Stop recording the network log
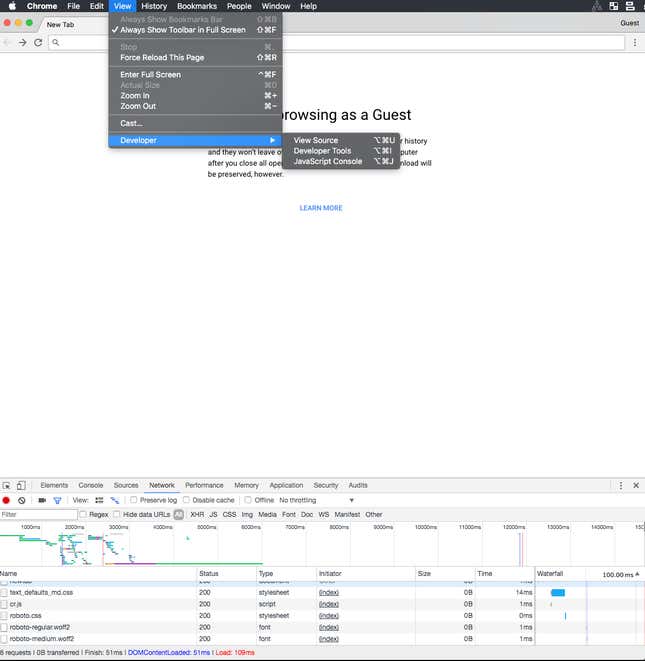 tap(6, 500)
